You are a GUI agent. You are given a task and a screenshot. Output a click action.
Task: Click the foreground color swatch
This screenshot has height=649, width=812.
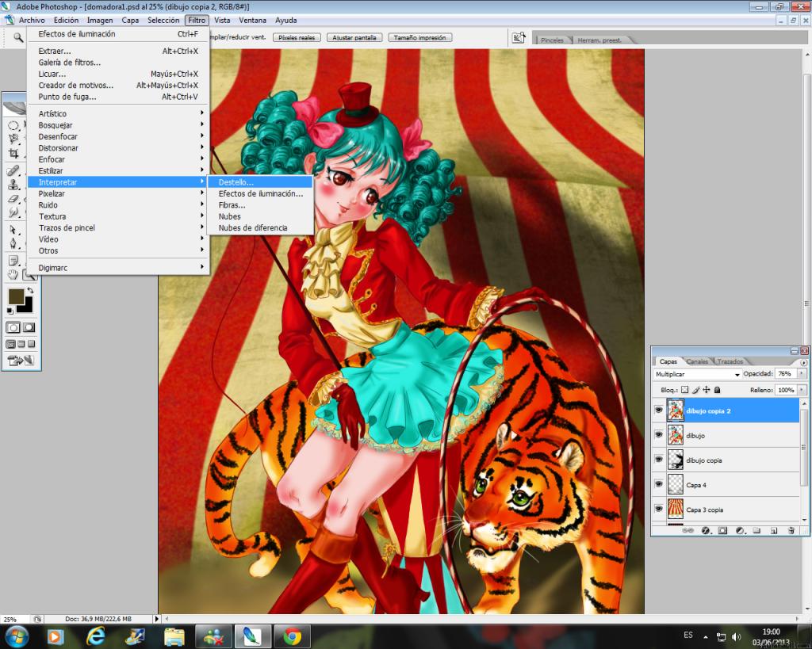coord(16,296)
